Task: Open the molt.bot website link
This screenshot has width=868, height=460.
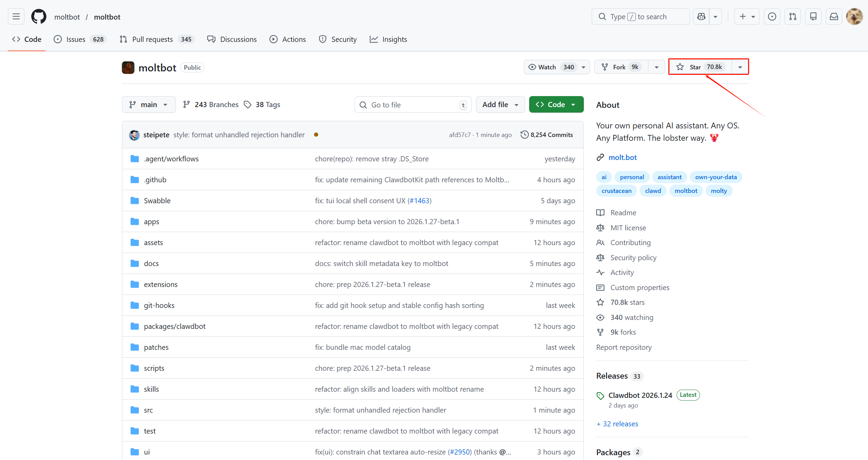Action: [x=622, y=158]
